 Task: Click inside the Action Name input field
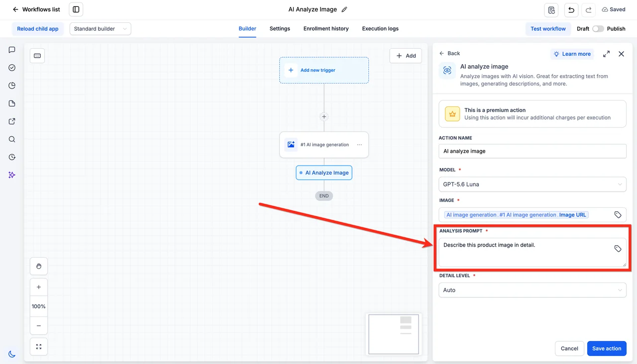pyautogui.click(x=532, y=151)
